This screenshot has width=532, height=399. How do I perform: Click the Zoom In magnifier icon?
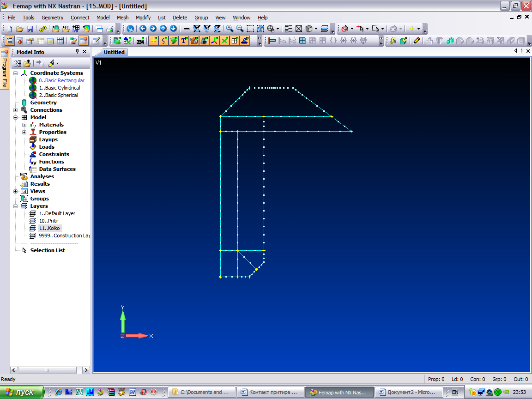coord(230,29)
